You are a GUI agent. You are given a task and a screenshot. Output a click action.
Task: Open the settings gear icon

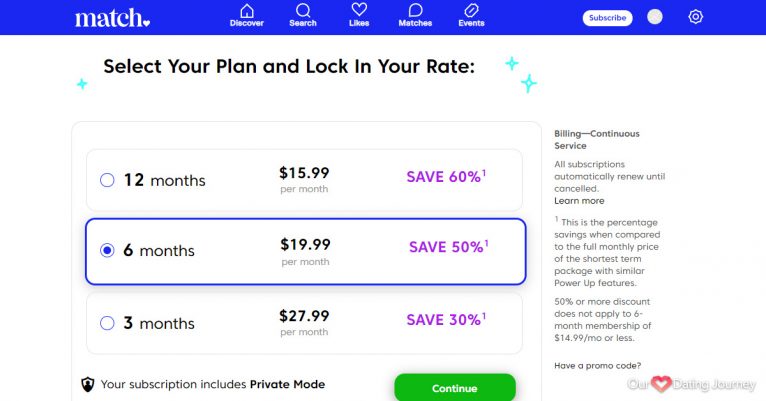[696, 17]
